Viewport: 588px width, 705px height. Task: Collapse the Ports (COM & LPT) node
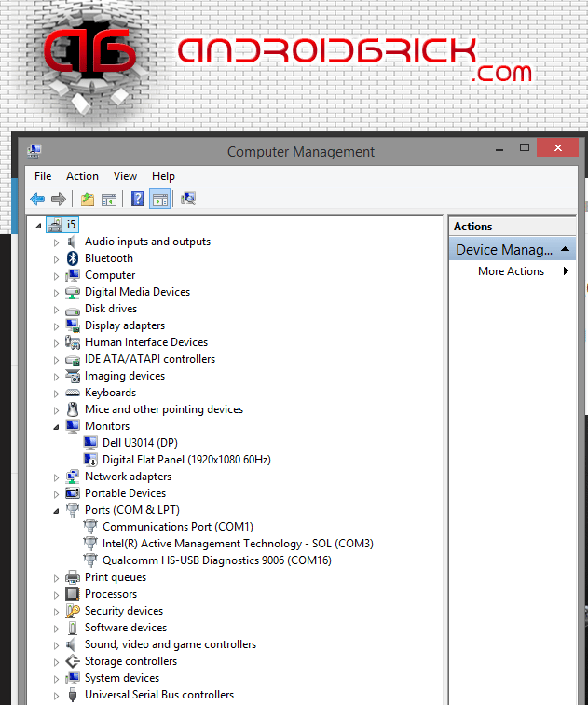tap(56, 511)
